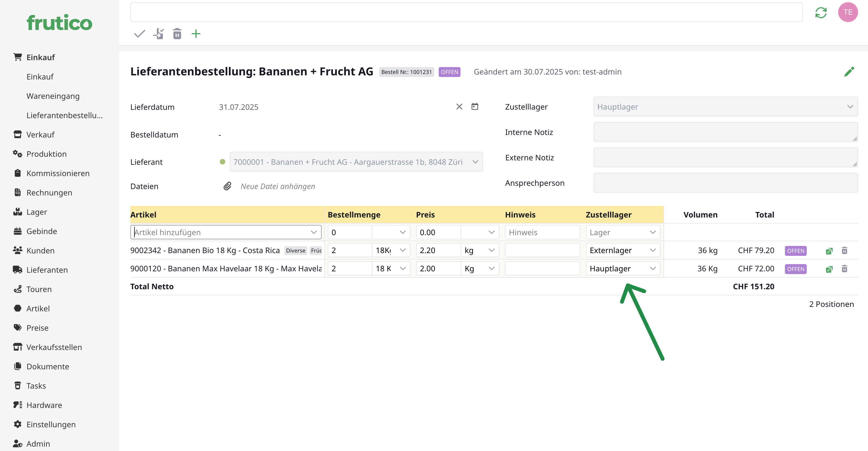Navigate to Lieferanten in the sidebar
The height and width of the screenshot is (451, 868).
[x=47, y=270]
